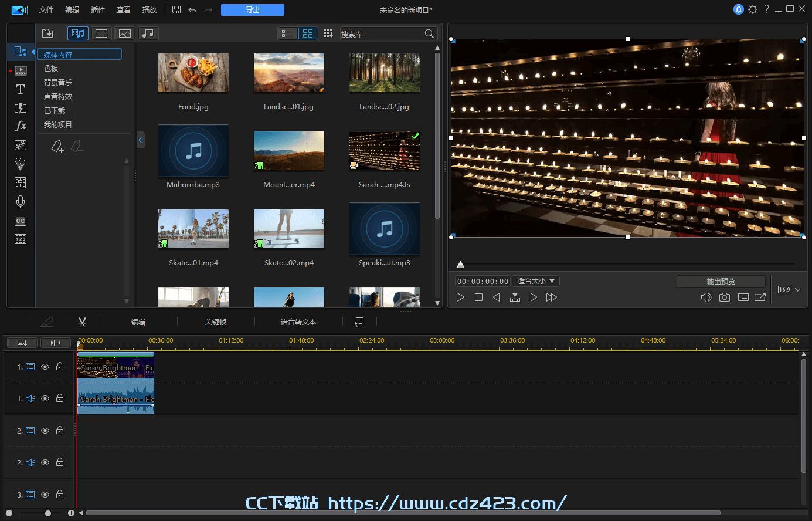The image size is (812, 521).
Task: Open the Edit (编辑) menu
Action: (x=72, y=10)
